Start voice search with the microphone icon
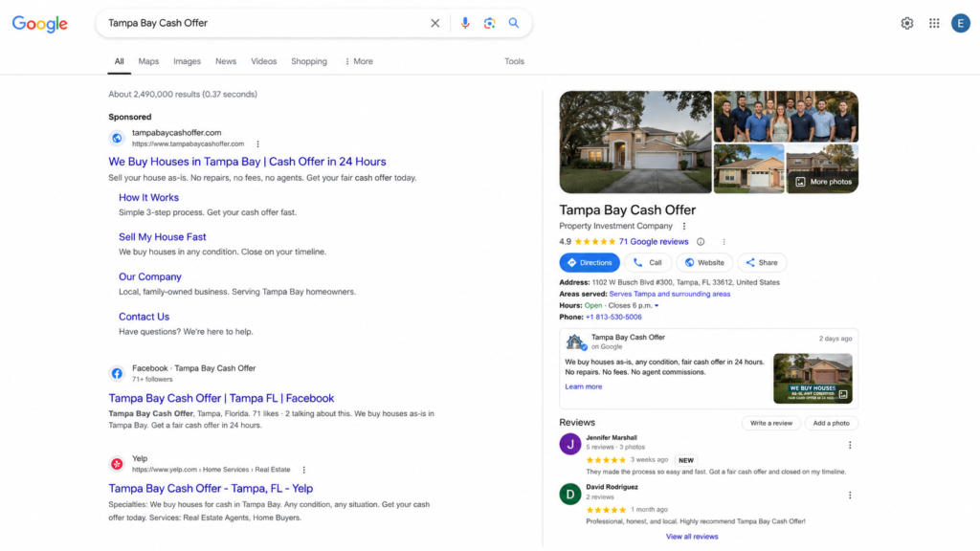The width and height of the screenshot is (980, 551). point(465,23)
